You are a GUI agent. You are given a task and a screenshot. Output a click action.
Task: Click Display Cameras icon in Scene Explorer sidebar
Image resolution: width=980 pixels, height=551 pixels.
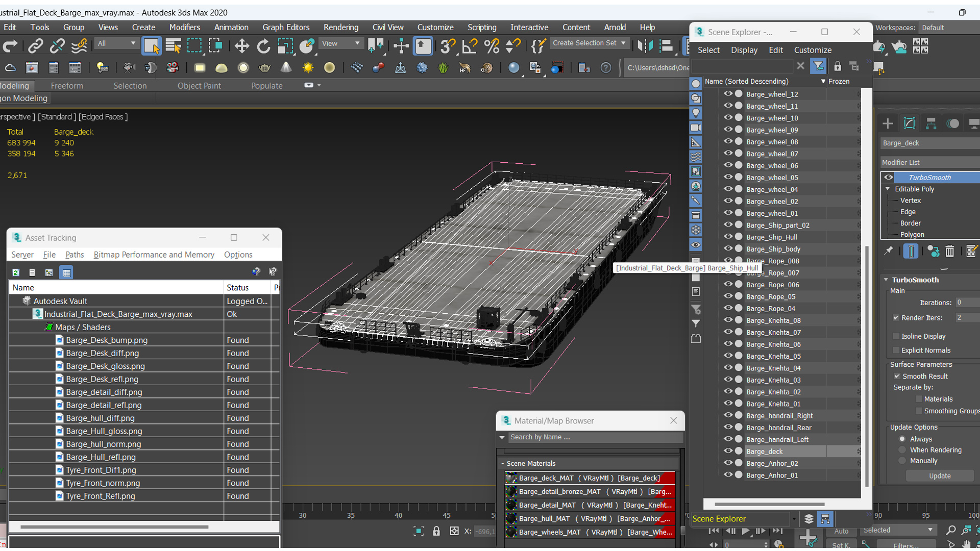pos(696,128)
